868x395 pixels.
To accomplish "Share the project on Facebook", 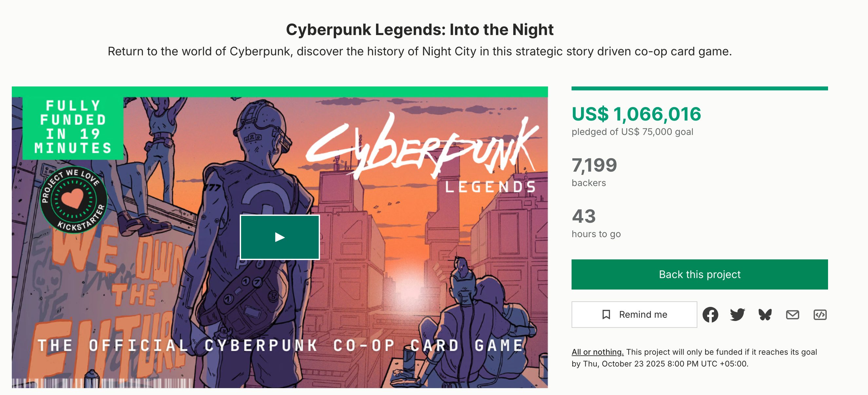I will tap(710, 315).
